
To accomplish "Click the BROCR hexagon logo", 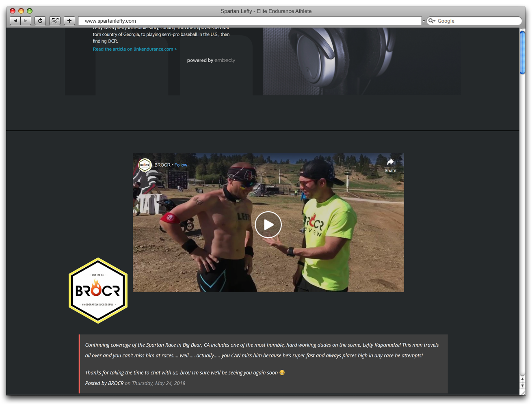I will 98,290.
